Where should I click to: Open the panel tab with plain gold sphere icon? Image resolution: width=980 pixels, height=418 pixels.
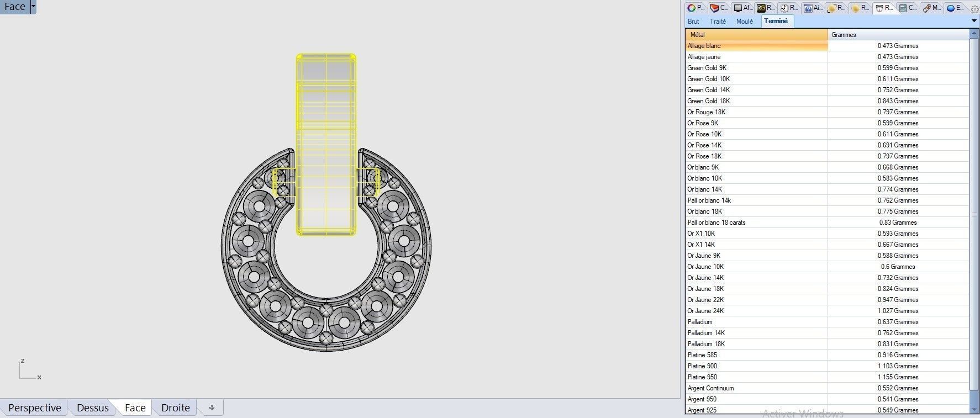(861, 8)
